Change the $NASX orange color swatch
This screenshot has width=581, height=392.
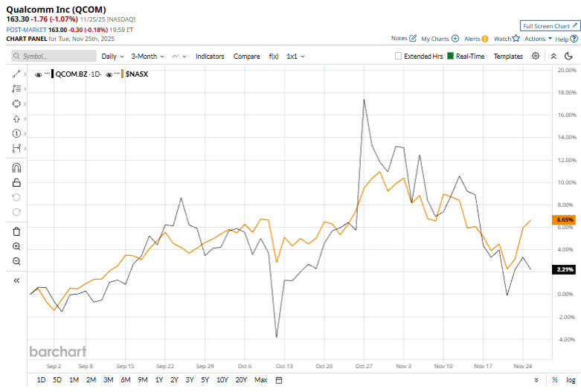click(x=123, y=74)
